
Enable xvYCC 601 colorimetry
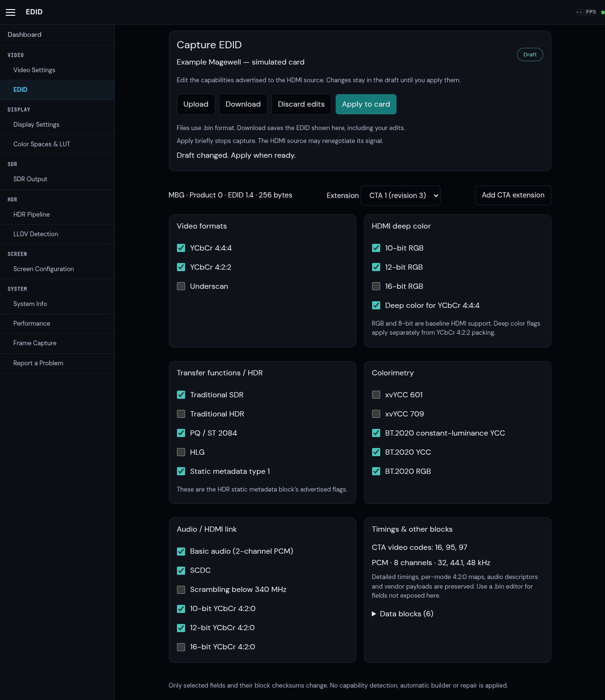coord(376,395)
